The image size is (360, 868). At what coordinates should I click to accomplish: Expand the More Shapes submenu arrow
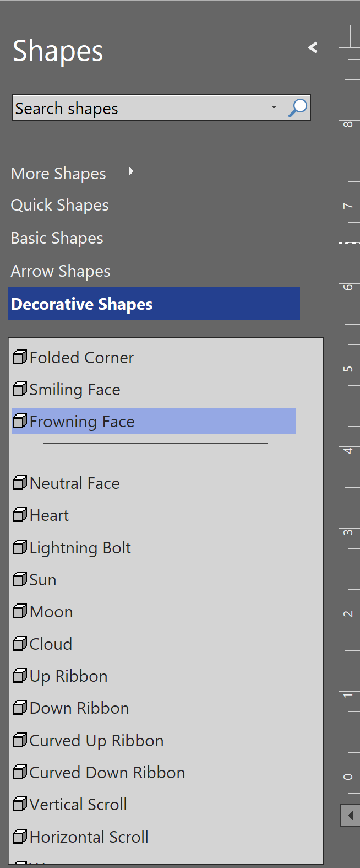click(131, 172)
